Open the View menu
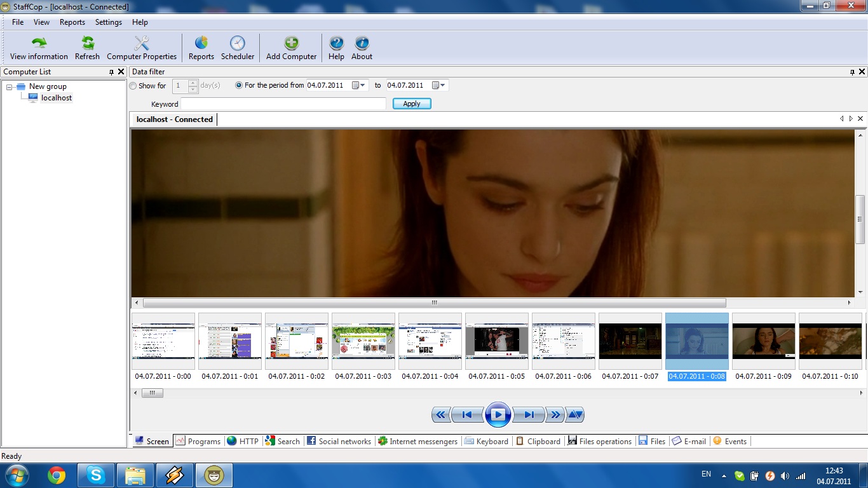 pyautogui.click(x=41, y=22)
